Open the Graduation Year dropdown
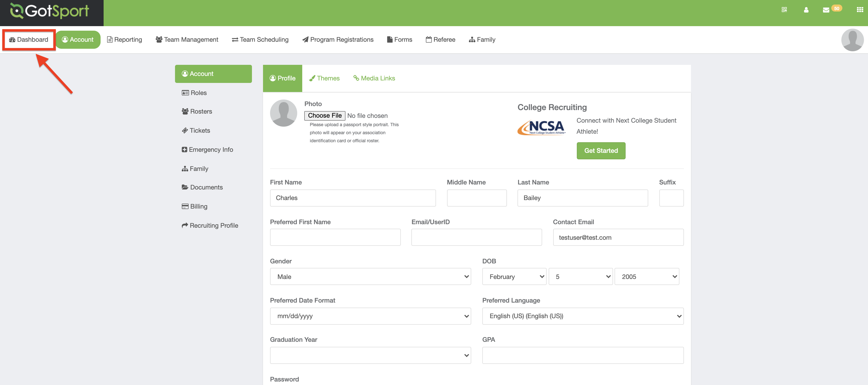Screen dimensions: 868x385 [370, 355]
